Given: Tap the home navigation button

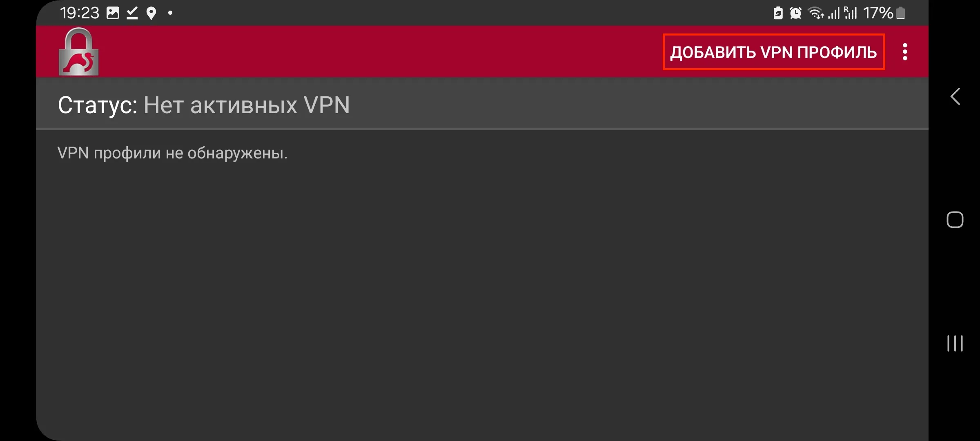Looking at the screenshot, I should coord(955,220).
